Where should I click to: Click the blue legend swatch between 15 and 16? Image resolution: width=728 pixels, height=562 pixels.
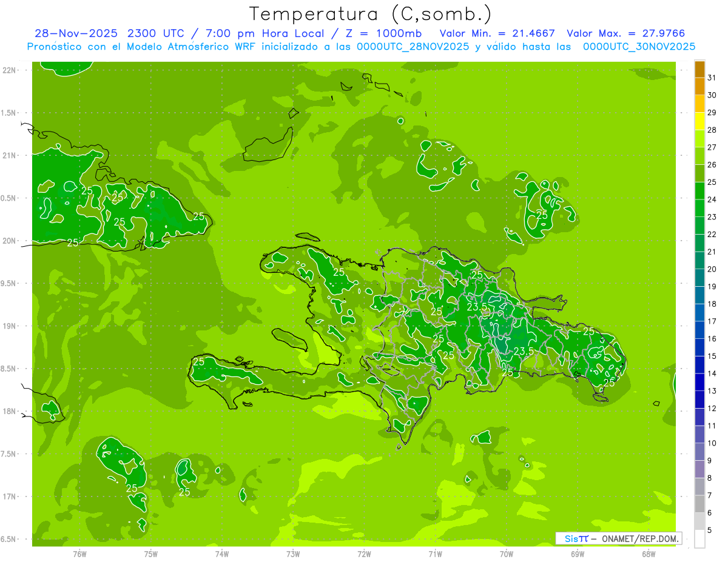[699, 347]
